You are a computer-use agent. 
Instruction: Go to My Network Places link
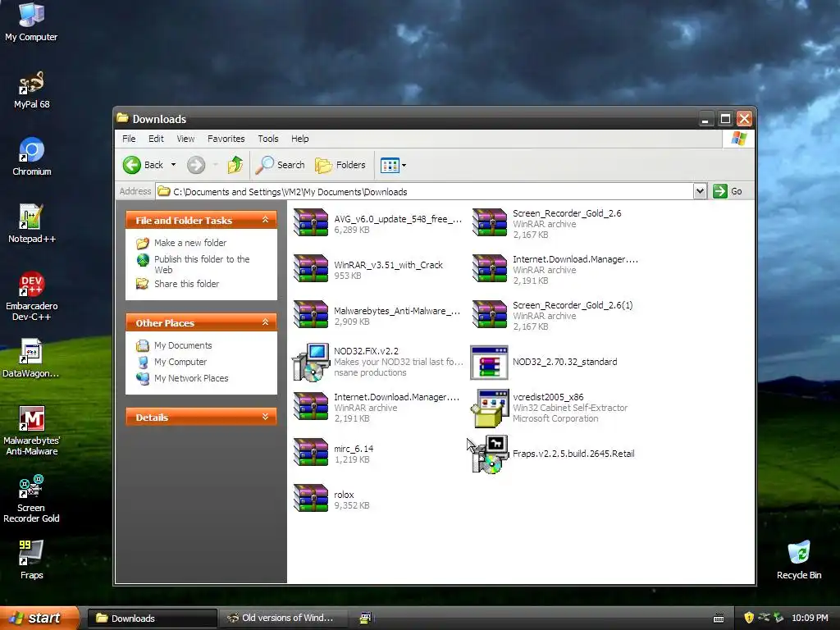(x=190, y=378)
